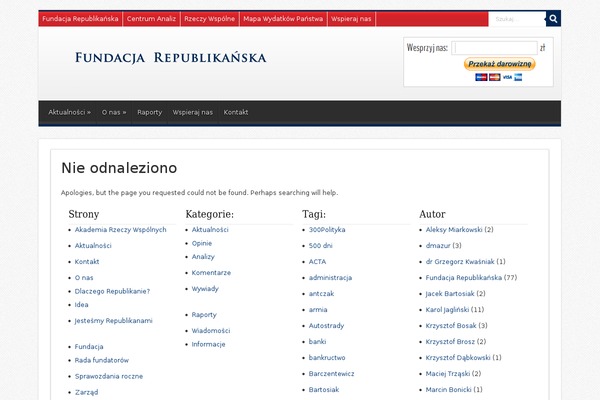
Task: Open author Aleksy Miarkowski
Action: [454, 230]
